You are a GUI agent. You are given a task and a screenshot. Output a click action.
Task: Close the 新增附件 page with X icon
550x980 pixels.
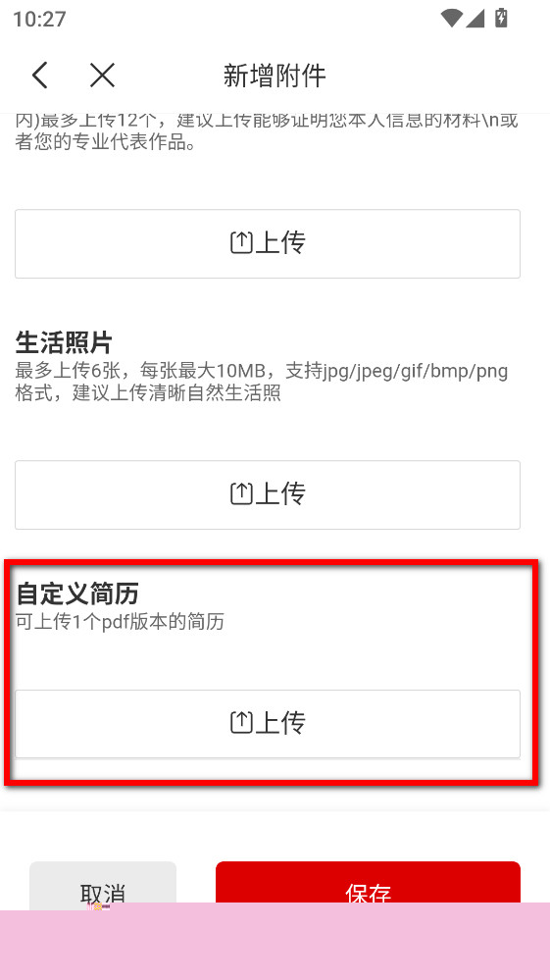tap(102, 76)
